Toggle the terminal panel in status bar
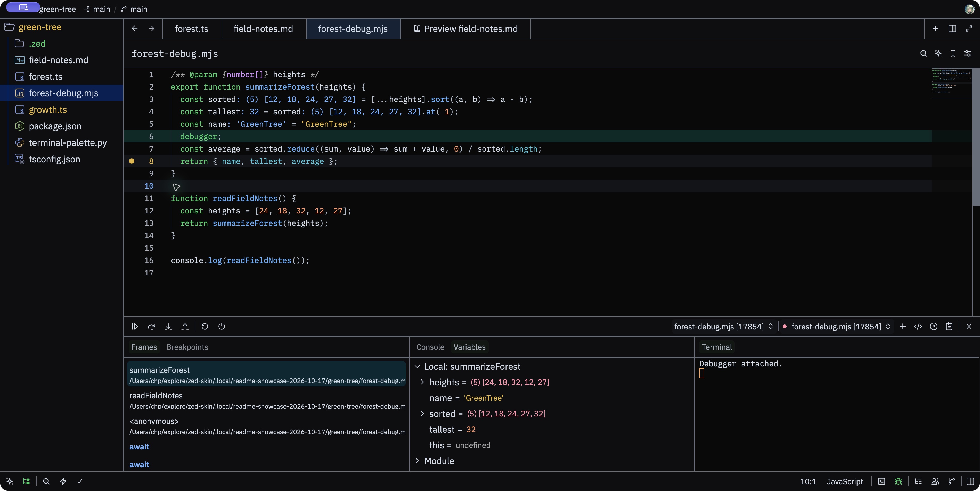The width and height of the screenshot is (980, 491). pyautogui.click(x=881, y=481)
